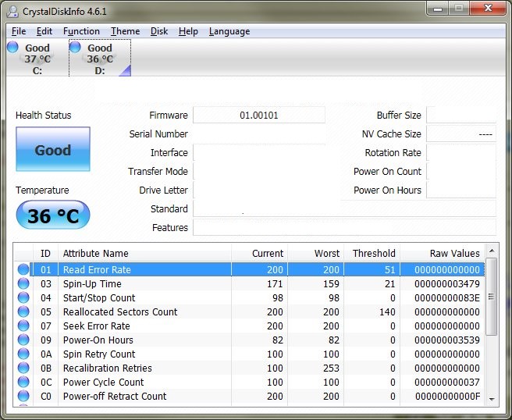Click the attribute list scrollbar down arrow

tap(491, 398)
